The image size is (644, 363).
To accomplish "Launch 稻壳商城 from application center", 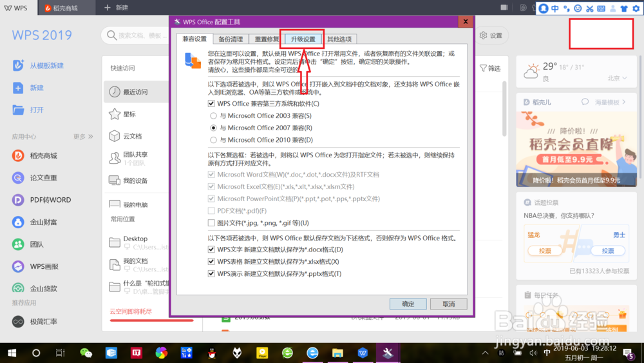I will [x=18, y=155].
